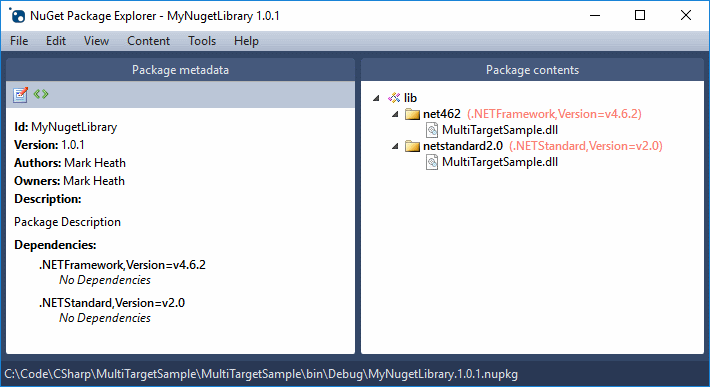
Task: Open the Edit menu
Action: 56,41
